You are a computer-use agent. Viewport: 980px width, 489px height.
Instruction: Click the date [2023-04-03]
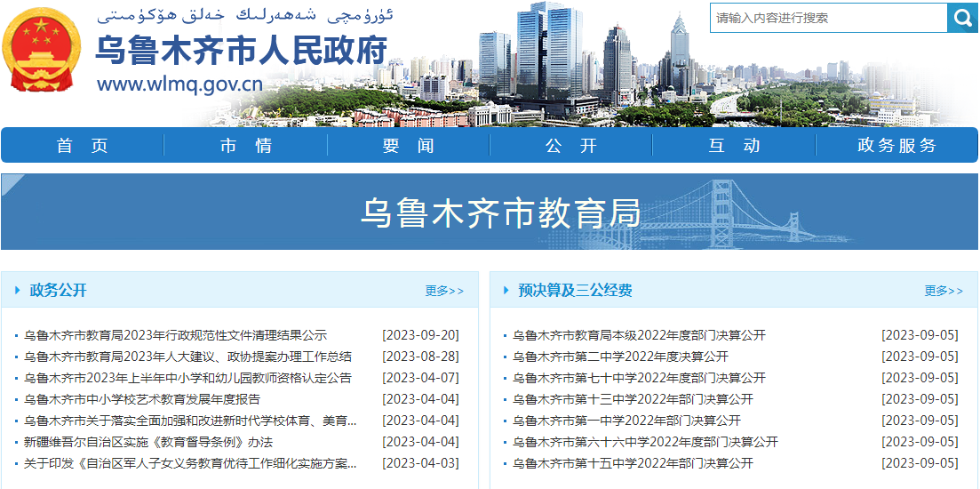(x=420, y=463)
